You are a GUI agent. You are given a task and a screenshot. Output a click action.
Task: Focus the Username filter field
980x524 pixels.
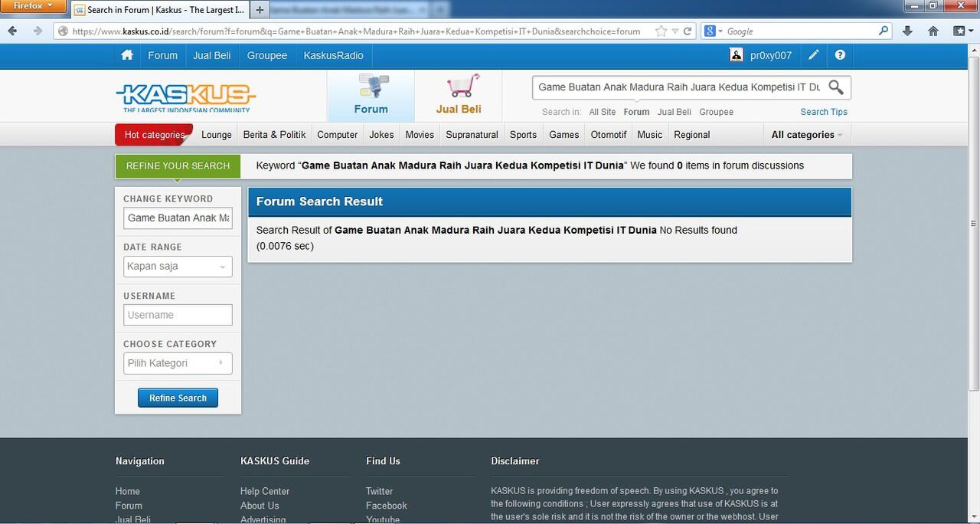[178, 315]
